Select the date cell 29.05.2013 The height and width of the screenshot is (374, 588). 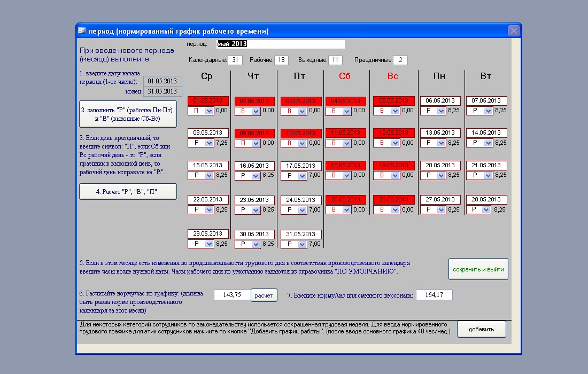tap(208, 234)
